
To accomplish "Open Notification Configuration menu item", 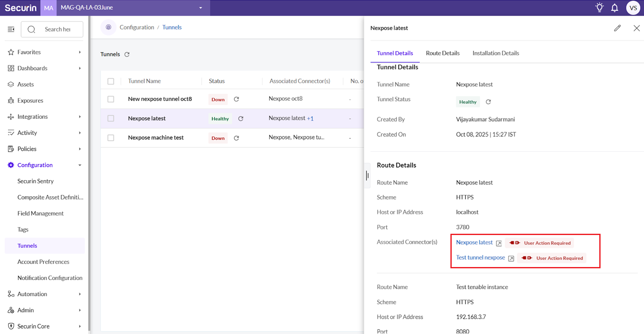I will click(x=50, y=278).
